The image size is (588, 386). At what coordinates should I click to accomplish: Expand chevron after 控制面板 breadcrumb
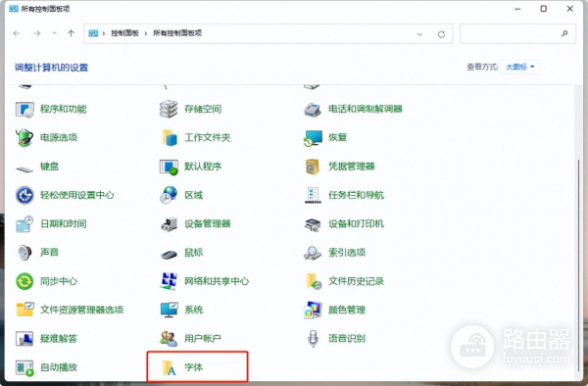click(146, 33)
